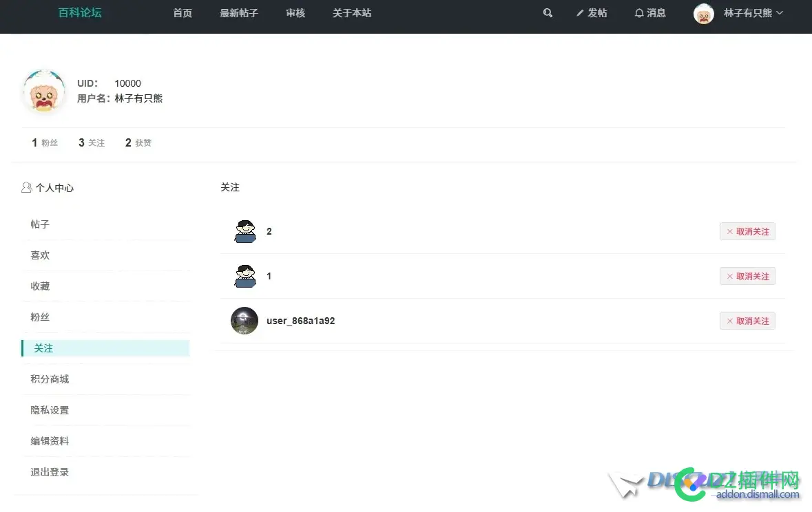Open avatar of followed user 1
Viewport: 812px width, 512px height.
click(244, 277)
